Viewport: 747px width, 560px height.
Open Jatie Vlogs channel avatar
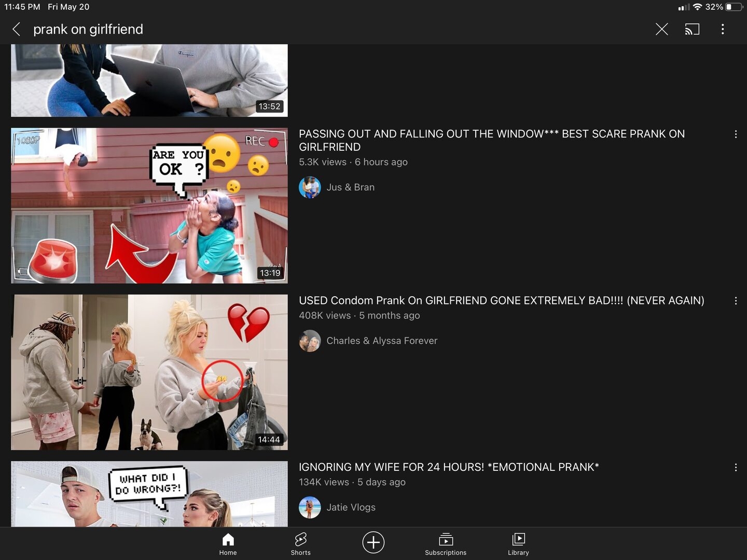pos(310,507)
